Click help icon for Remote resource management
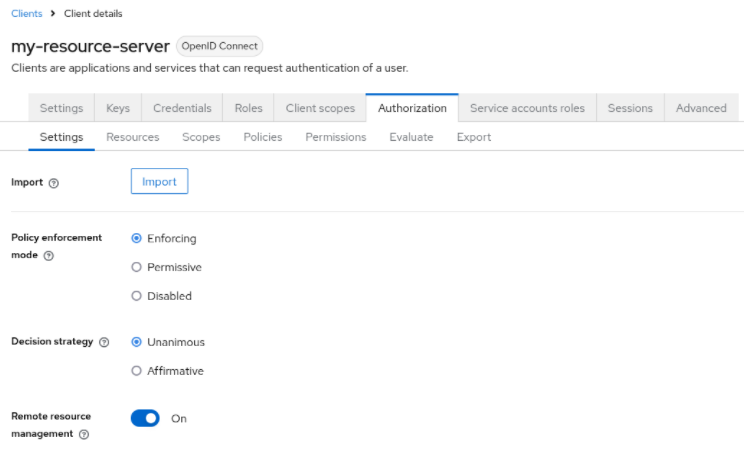This screenshot has width=744, height=460. [84, 435]
